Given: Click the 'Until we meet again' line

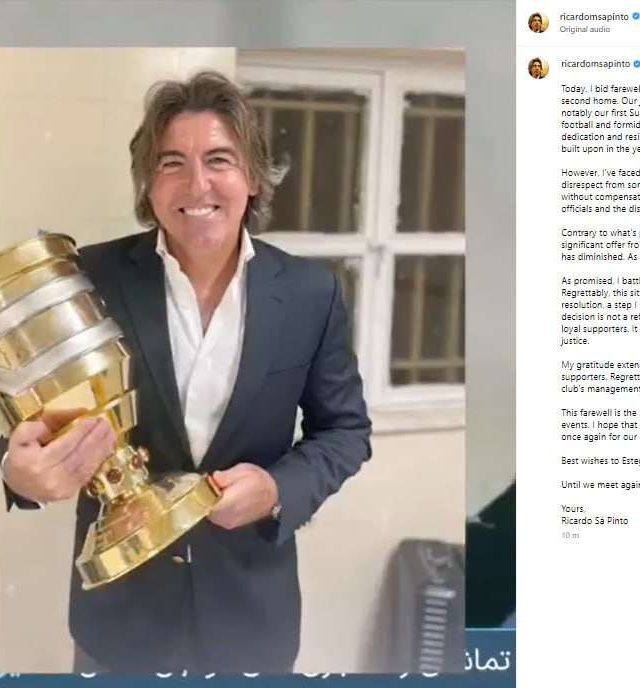Looking at the screenshot, I should pyautogui.click(x=601, y=485).
